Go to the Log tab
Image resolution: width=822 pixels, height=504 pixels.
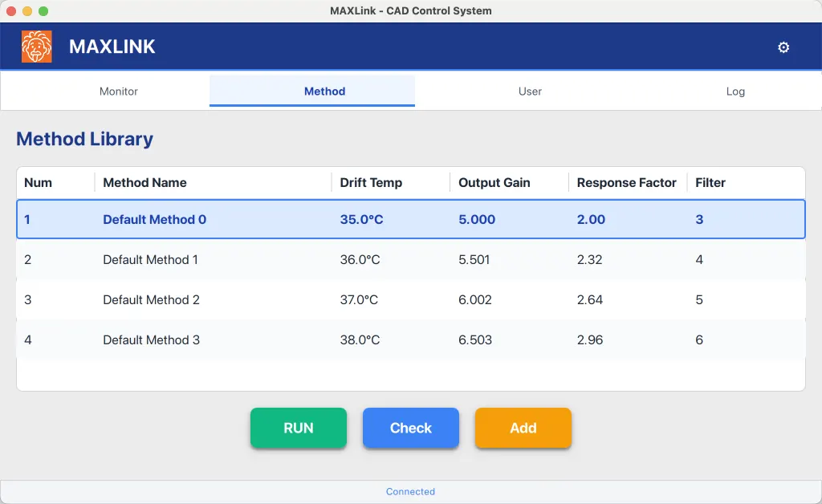point(735,91)
